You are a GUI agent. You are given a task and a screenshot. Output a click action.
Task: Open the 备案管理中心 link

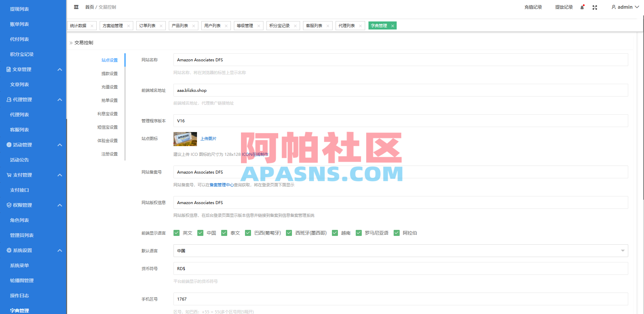point(222,185)
